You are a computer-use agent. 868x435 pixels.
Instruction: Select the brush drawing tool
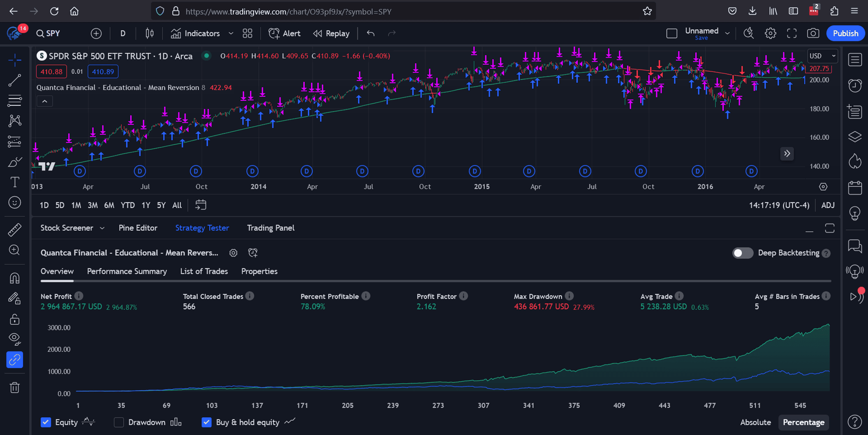tap(15, 162)
